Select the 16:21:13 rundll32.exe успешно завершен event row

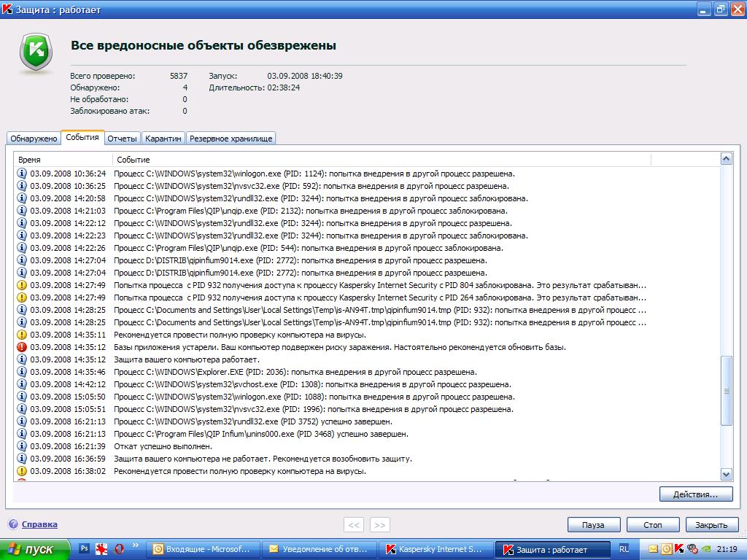click(367, 421)
